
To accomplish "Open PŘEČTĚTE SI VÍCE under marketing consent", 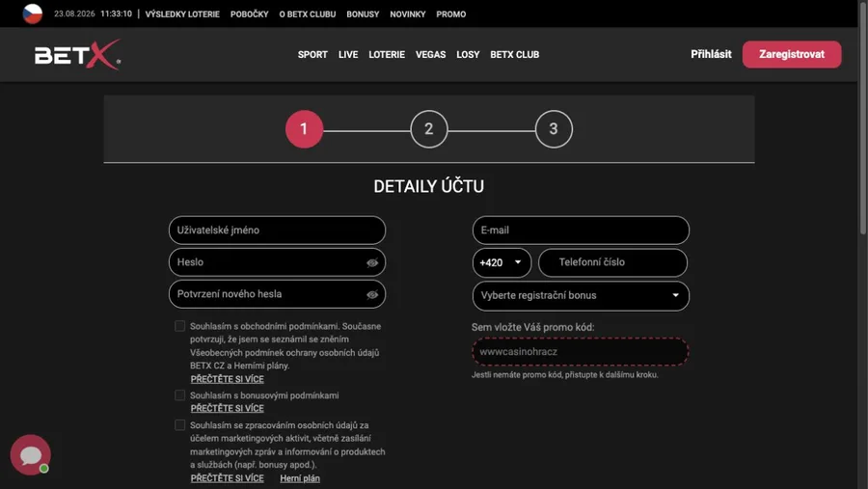I will click(x=227, y=478).
